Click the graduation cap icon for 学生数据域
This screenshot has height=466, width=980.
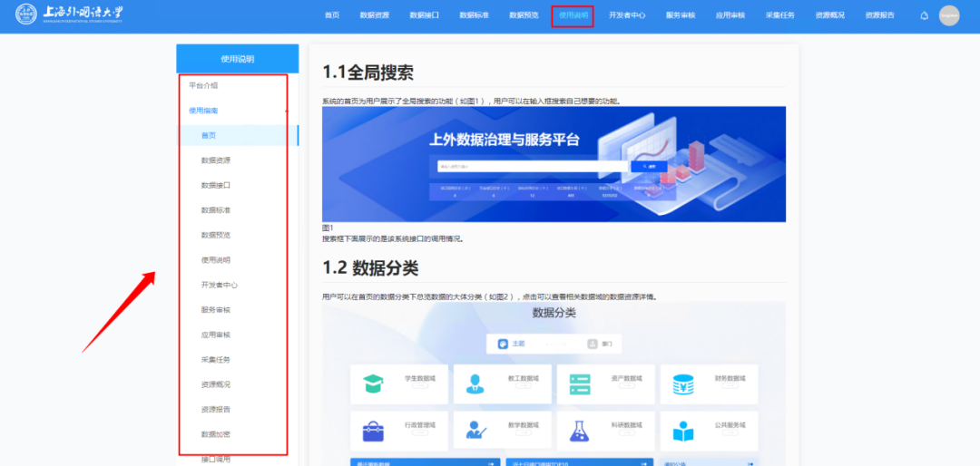click(x=373, y=383)
